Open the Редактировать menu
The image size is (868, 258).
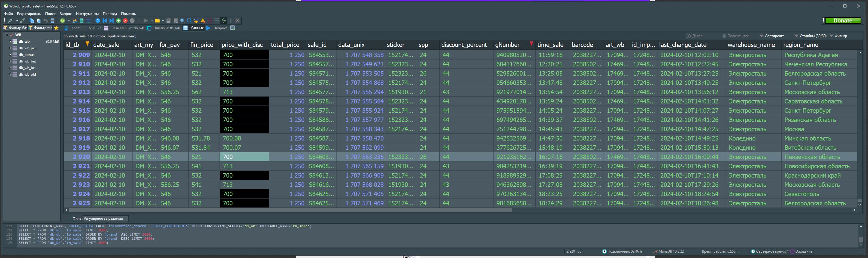(29, 14)
